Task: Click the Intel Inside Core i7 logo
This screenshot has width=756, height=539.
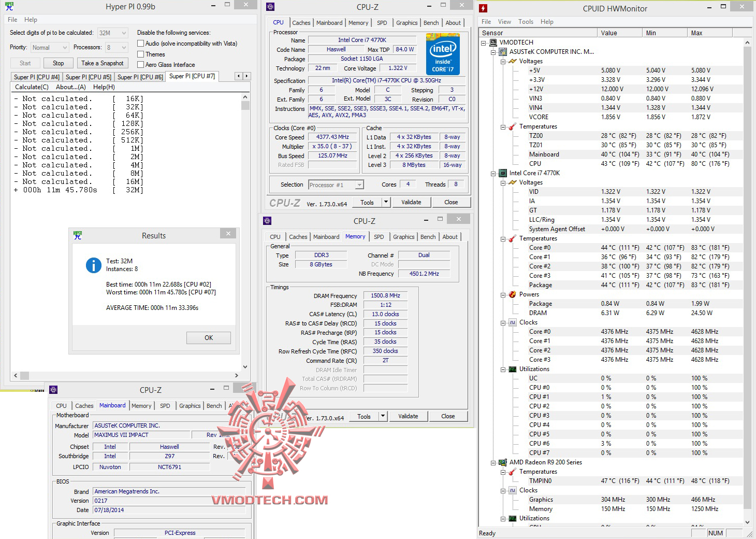Action: pyautogui.click(x=443, y=54)
